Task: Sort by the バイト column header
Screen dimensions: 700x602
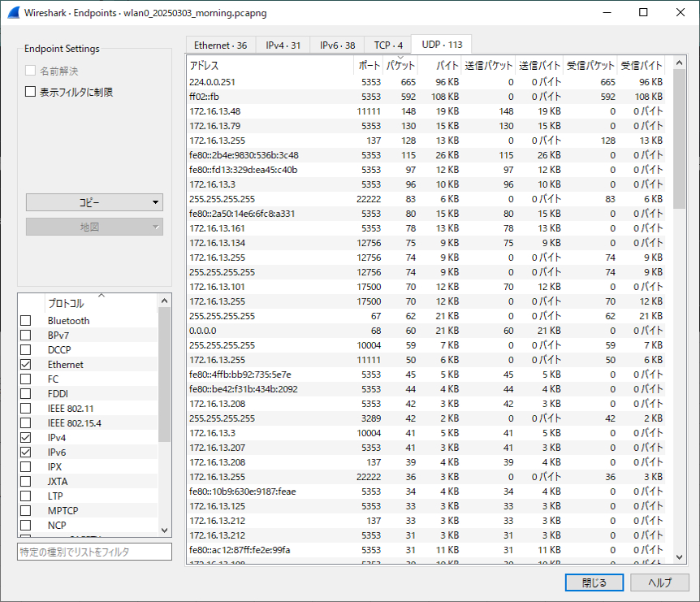Action: tap(439, 65)
